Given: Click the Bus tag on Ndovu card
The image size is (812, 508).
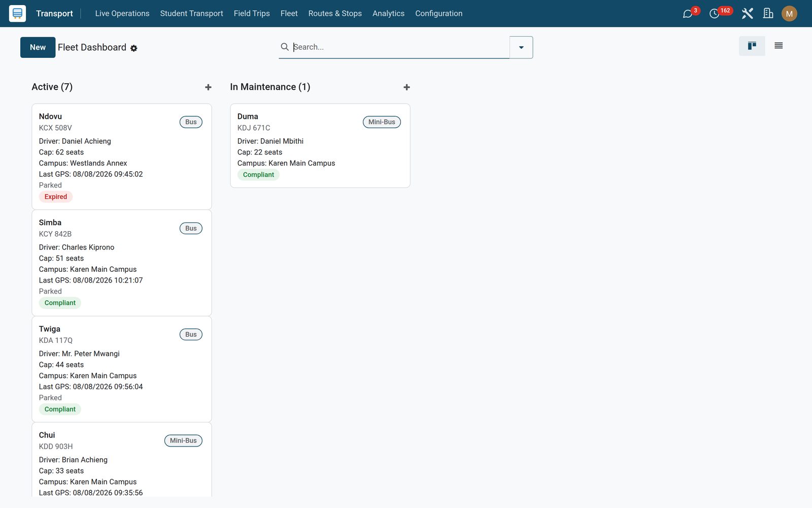Looking at the screenshot, I should pyautogui.click(x=191, y=122).
